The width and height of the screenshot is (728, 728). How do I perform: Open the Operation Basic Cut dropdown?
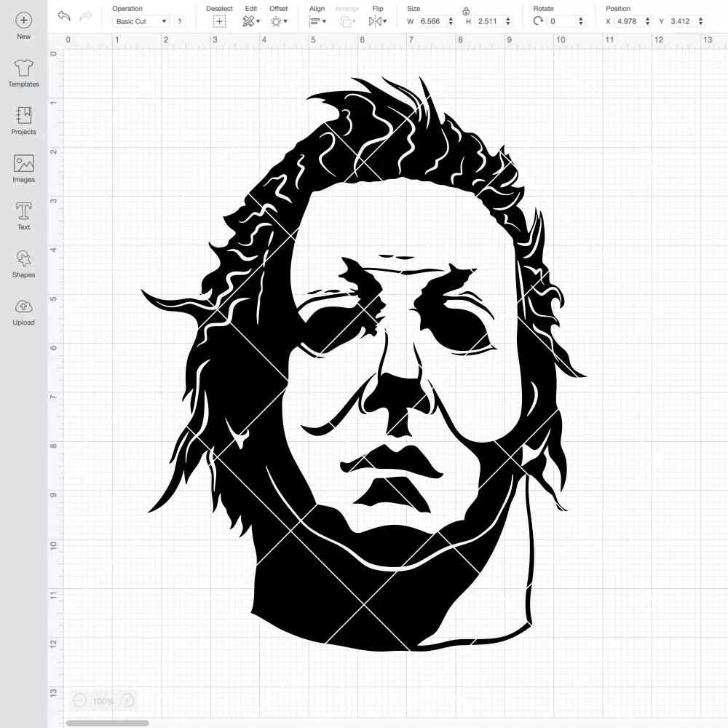tap(141, 21)
